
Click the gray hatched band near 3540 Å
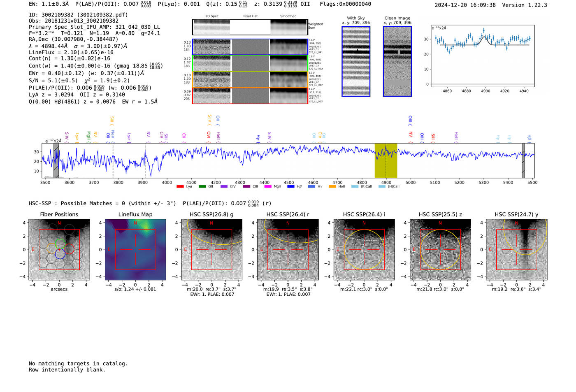56,160
